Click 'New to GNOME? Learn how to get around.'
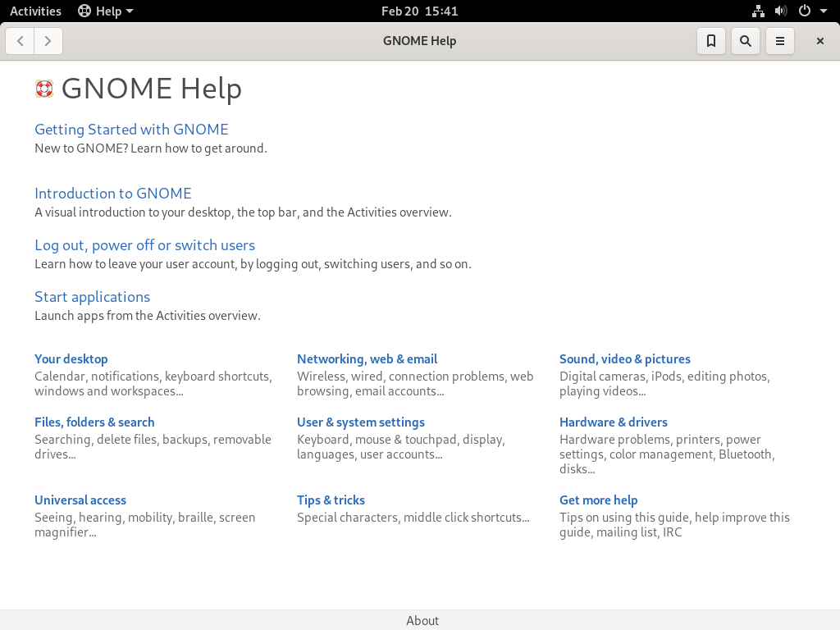 pos(151,148)
